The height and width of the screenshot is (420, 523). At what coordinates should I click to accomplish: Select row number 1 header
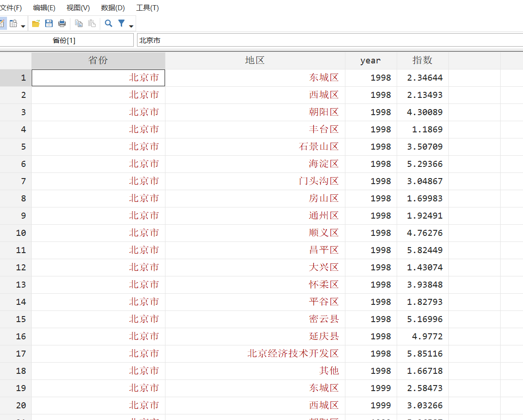coord(16,78)
